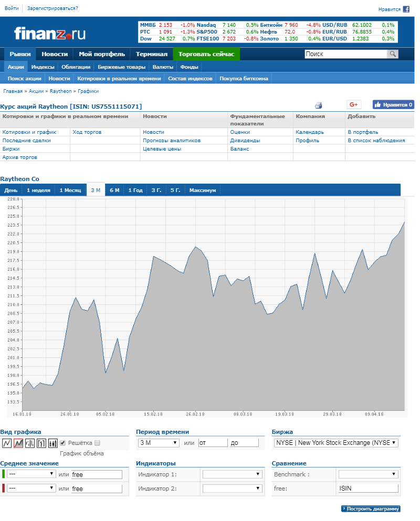Click the ISIN comparison input field
420x521 pixels.
[368, 488]
